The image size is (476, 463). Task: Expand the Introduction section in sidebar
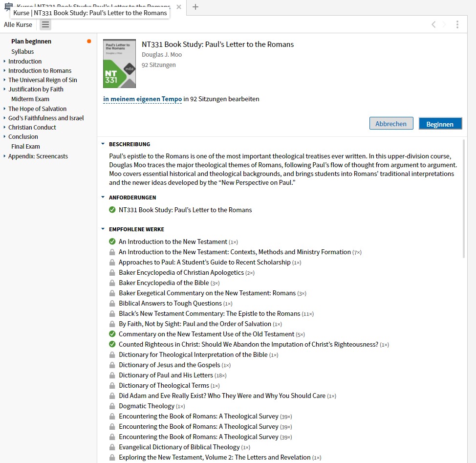point(4,61)
